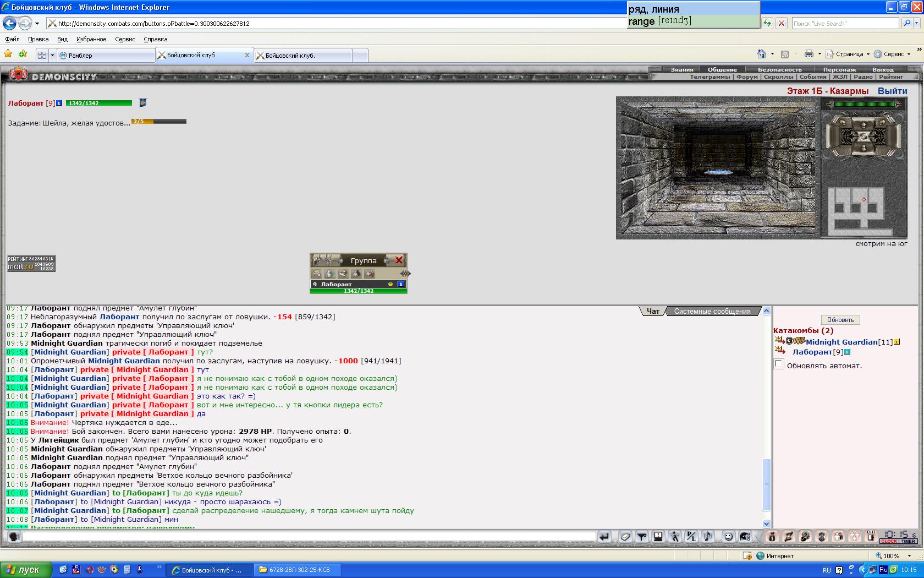924x578 pixels.
Task: Open the Общение menu
Action: [722, 69]
